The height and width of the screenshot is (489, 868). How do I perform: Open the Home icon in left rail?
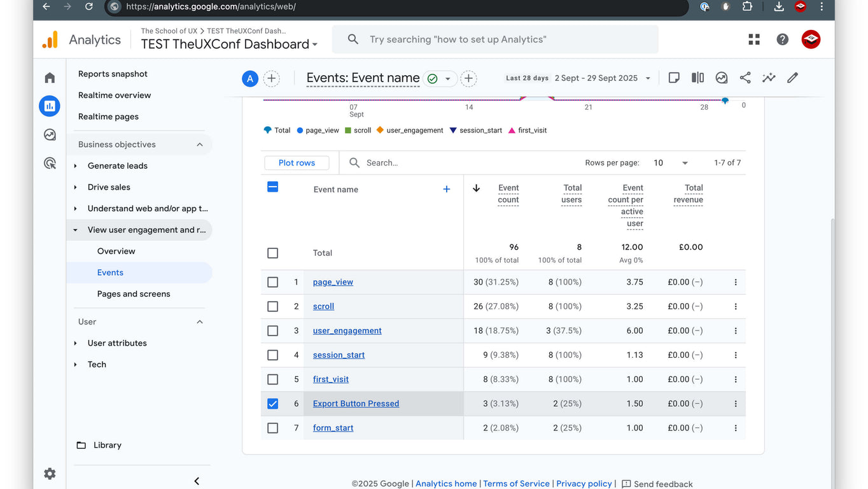[50, 78]
